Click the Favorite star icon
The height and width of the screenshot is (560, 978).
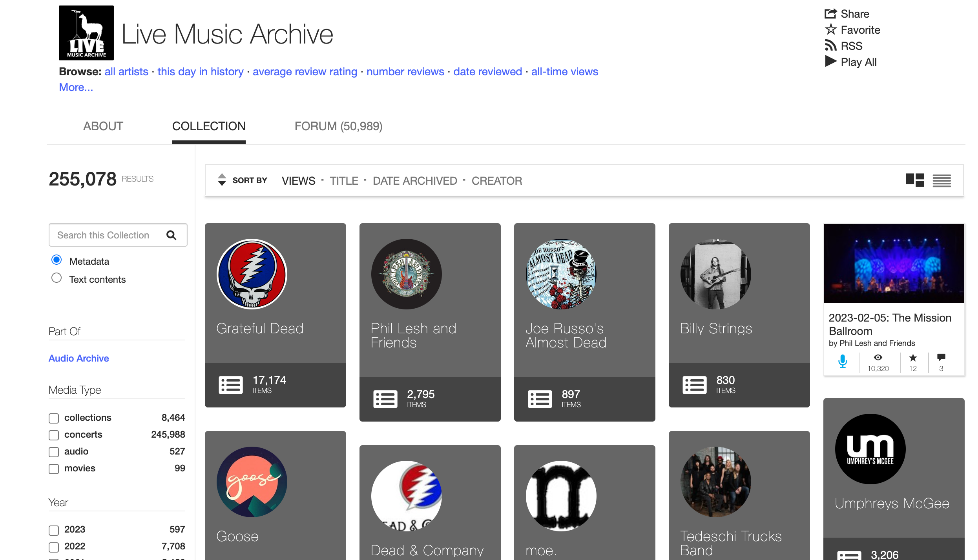830,29
